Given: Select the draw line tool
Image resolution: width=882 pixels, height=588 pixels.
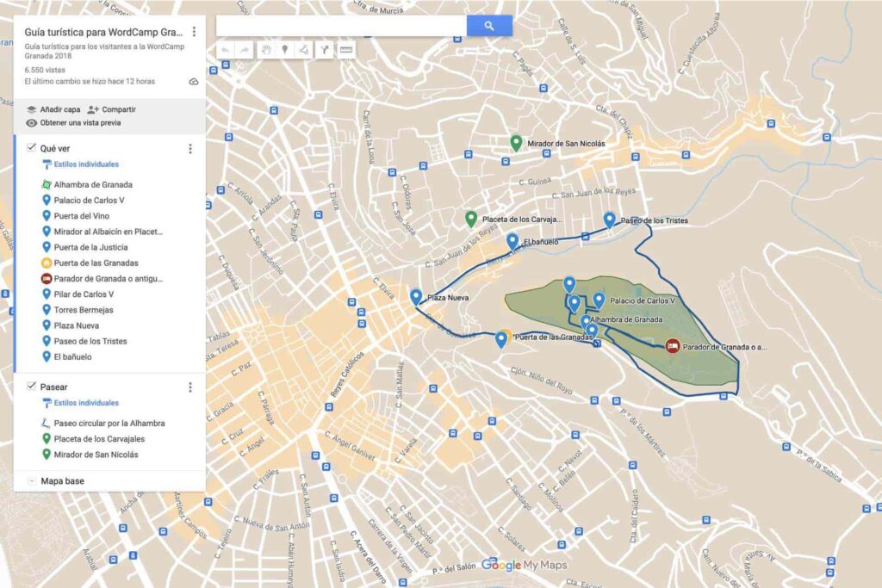Looking at the screenshot, I should [303, 49].
